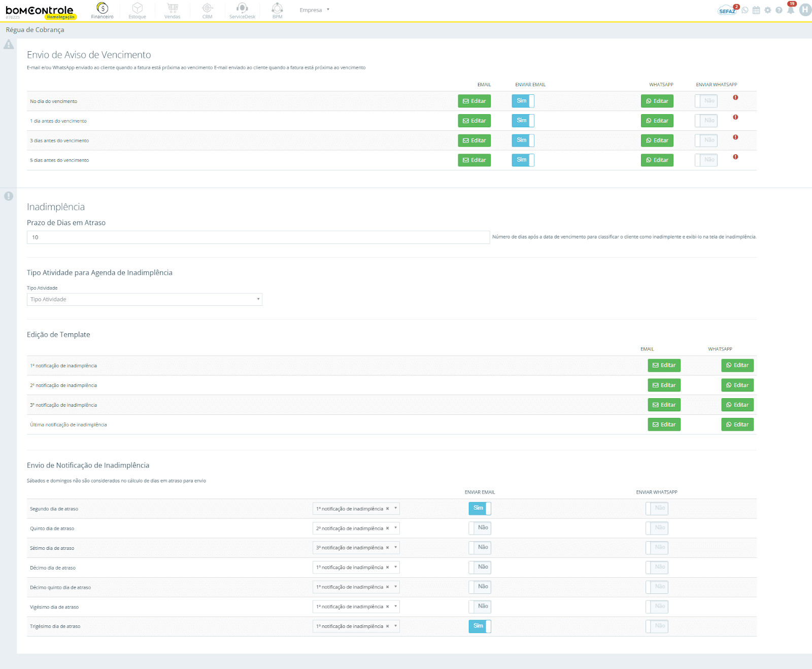
Task: Click the Homologação badge
Action: pos(60,17)
